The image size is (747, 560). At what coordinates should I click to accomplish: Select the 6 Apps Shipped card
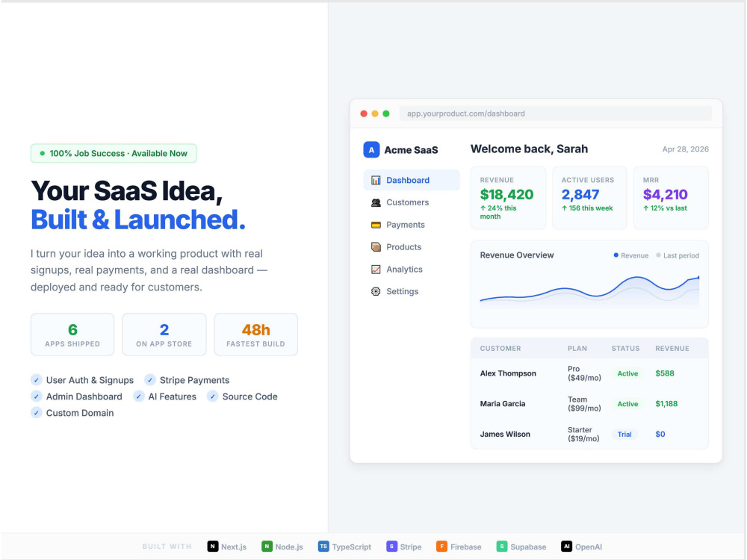coord(72,335)
